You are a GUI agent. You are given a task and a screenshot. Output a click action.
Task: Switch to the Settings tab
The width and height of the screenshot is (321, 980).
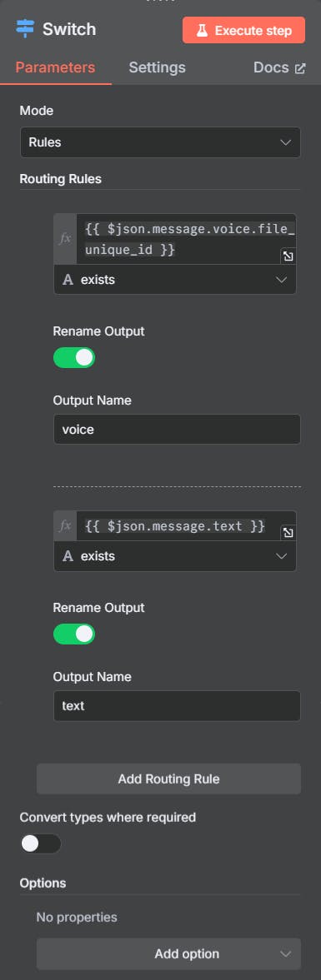(x=157, y=67)
